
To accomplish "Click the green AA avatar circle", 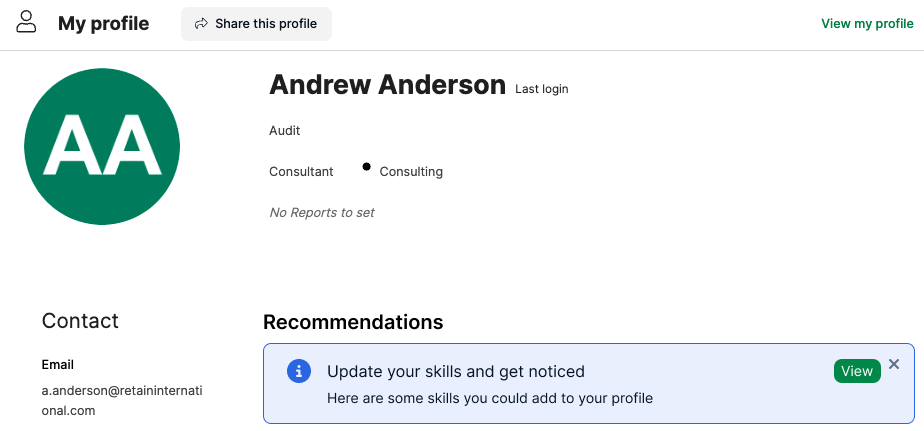I will tap(102, 146).
